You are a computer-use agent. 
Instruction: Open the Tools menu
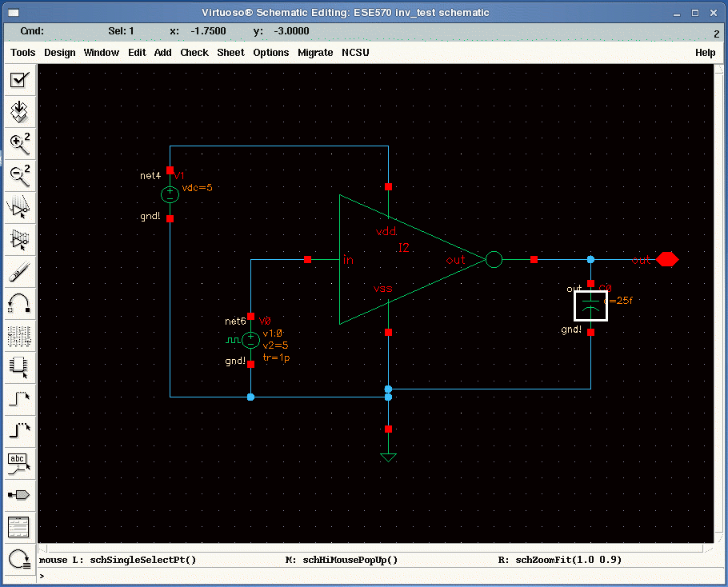[x=22, y=53]
